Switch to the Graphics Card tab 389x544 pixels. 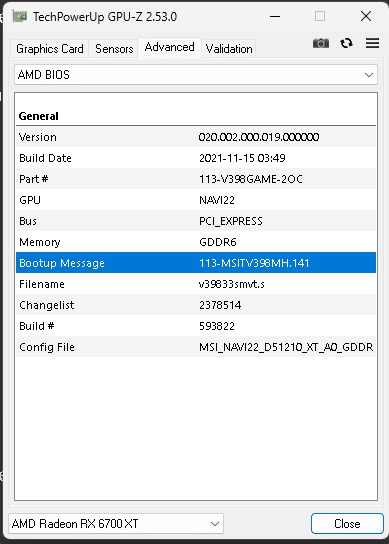point(50,49)
